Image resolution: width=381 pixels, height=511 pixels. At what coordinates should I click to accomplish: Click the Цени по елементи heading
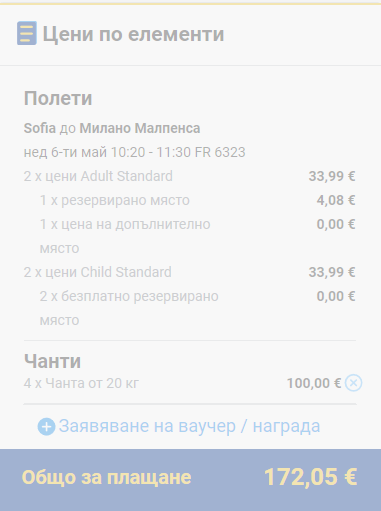click(x=133, y=34)
